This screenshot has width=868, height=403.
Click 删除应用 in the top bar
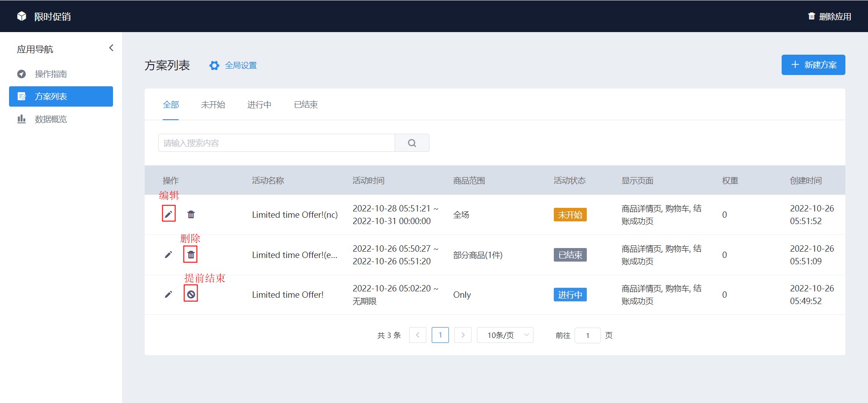pyautogui.click(x=830, y=17)
